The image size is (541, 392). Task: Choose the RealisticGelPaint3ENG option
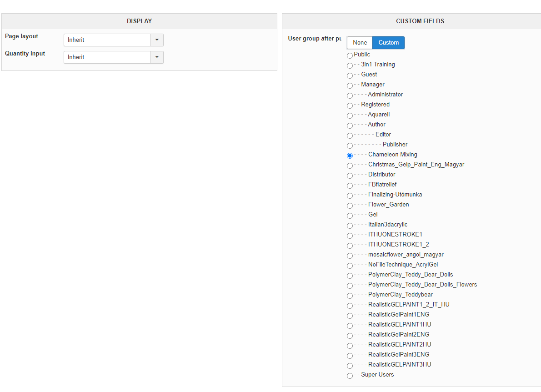click(x=350, y=356)
